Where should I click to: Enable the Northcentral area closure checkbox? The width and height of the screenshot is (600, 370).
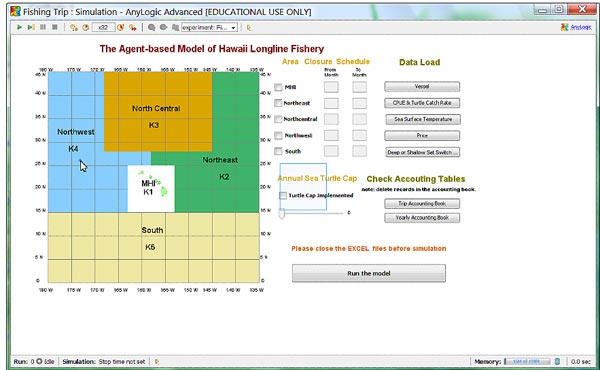279,119
